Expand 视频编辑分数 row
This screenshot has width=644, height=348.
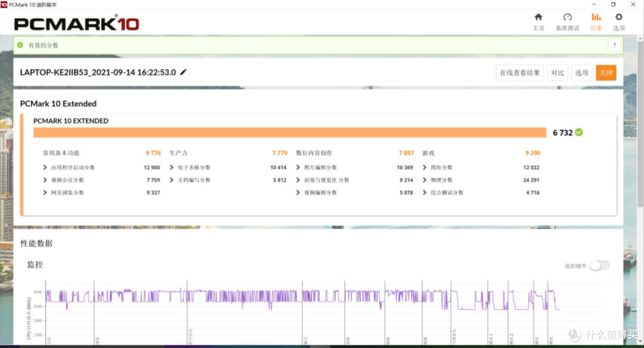[x=298, y=193]
